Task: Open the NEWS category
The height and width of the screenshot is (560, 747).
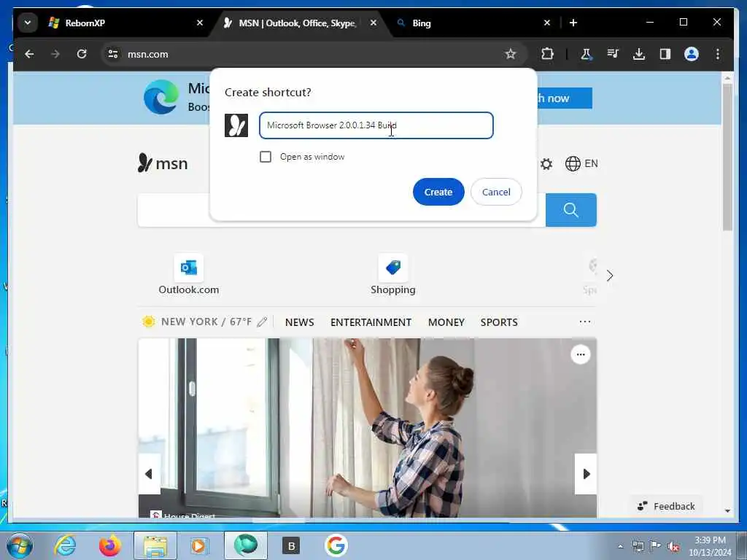Action: (300, 322)
